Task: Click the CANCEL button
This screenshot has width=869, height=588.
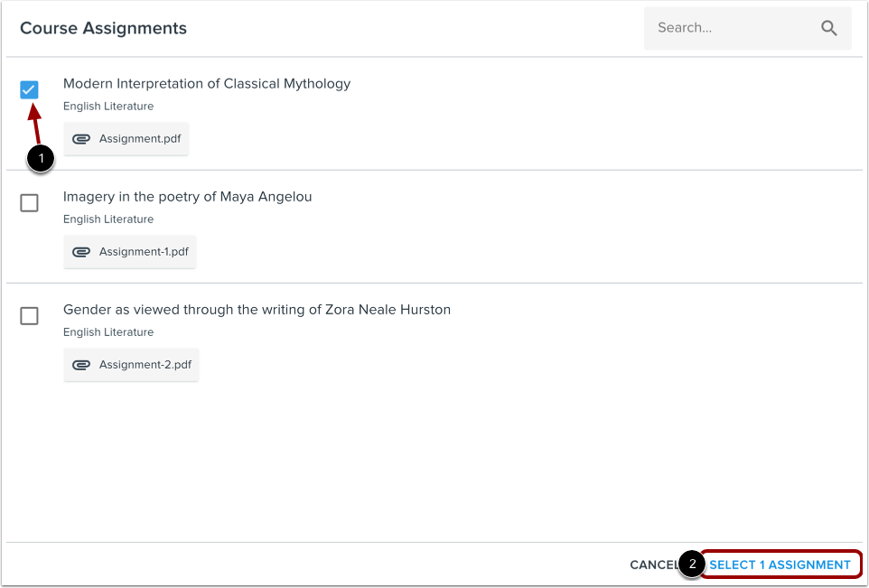Action: click(653, 564)
